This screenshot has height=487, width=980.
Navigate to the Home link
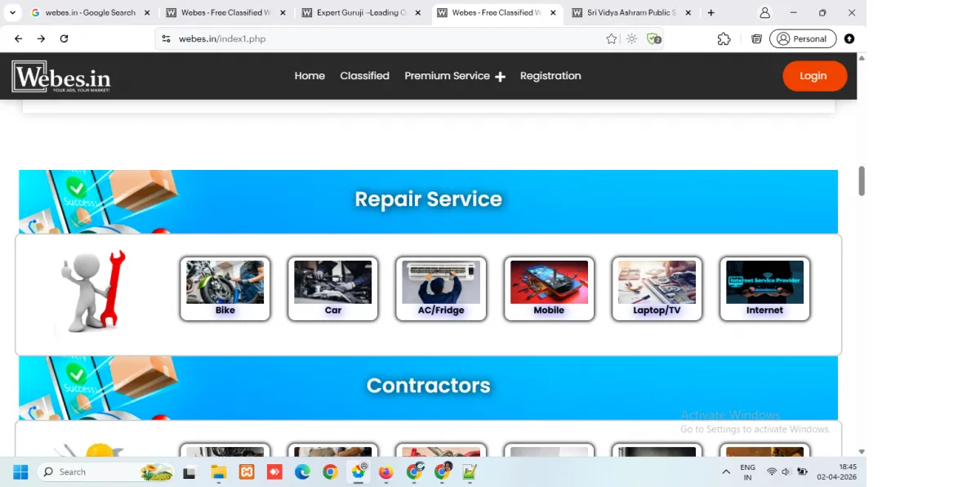(x=310, y=76)
